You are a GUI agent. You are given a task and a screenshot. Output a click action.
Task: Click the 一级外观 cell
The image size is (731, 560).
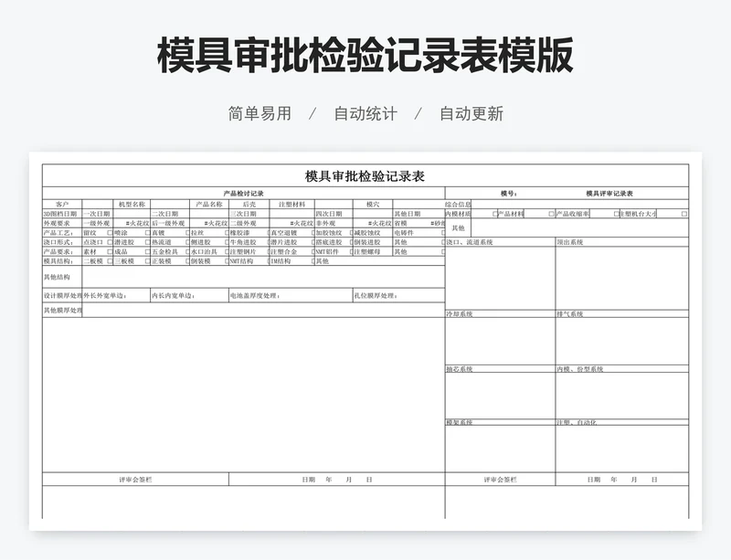pos(98,223)
